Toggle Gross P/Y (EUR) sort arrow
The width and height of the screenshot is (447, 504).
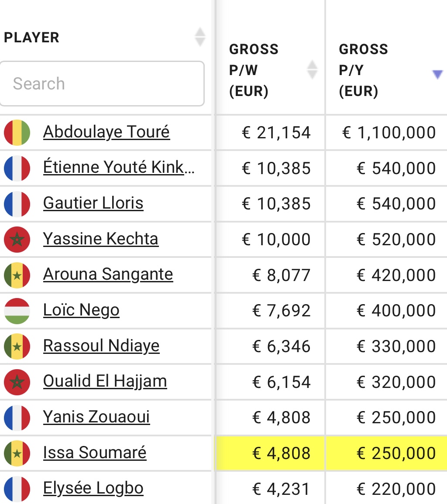tap(437, 75)
